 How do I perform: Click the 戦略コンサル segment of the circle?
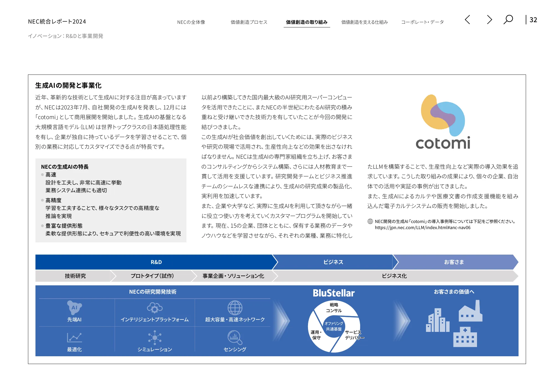(x=334, y=308)
